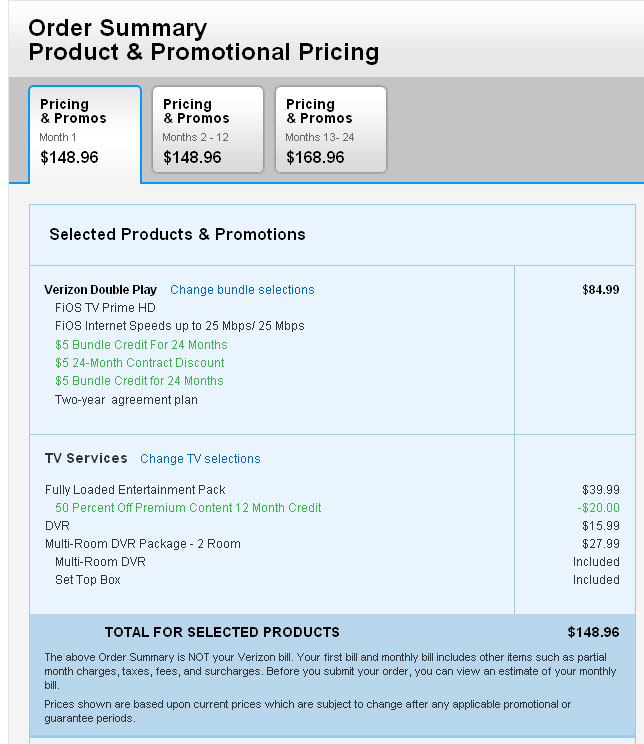Switch to the Months 2 - 12 pricing tab
644x744 pixels.
tap(207, 130)
